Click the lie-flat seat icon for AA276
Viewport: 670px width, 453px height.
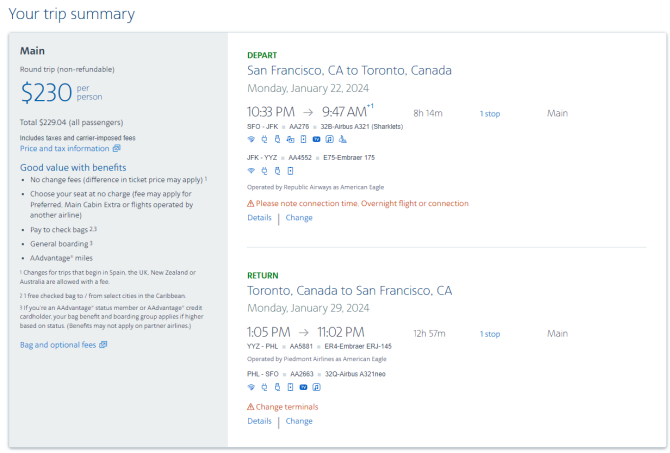pyautogui.click(x=343, y=139)
